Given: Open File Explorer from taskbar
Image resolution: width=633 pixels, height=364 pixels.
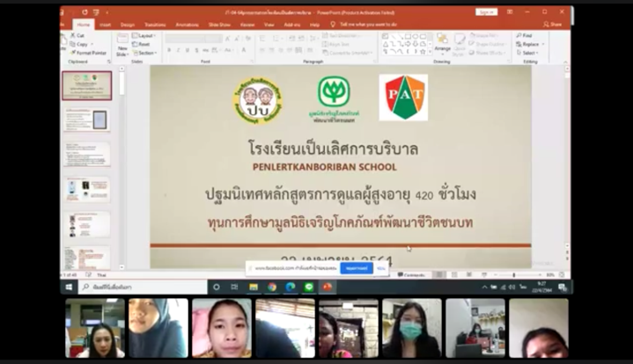Looking at the screenshot, I should (254, 287).
